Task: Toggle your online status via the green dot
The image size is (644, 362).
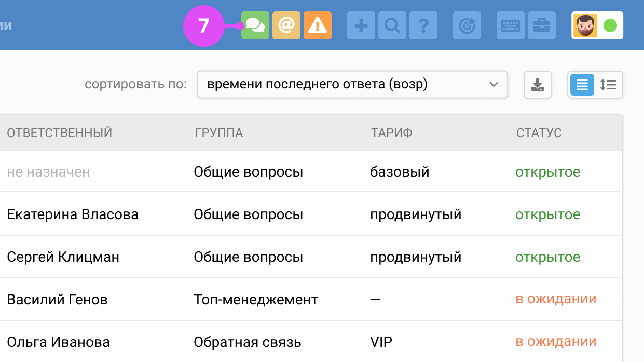Action: [611, 24]
